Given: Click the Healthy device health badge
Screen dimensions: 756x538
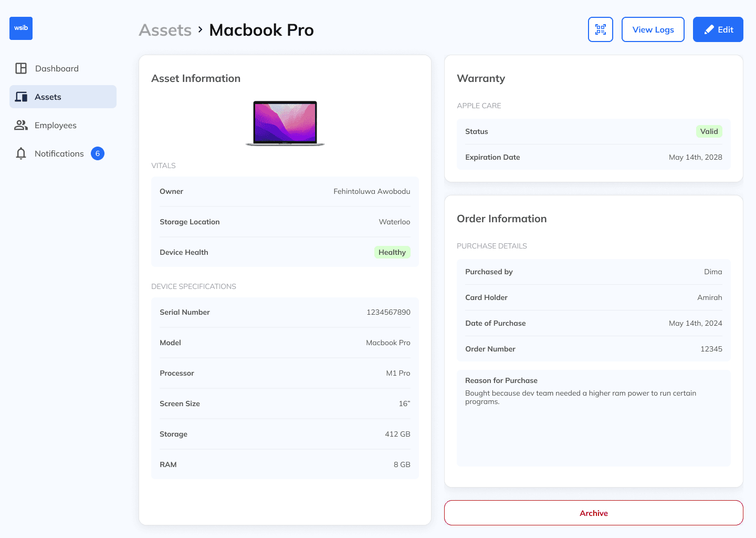Looking at the screenshot, I should tap(392, 252).
